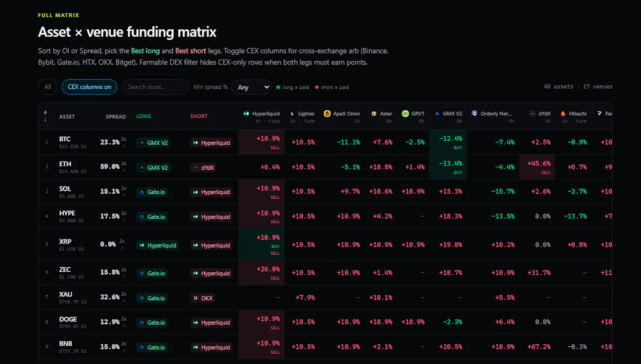Click the +26.0% SELL cell in ZEC row
Screen dimensions: 641x364
tap(262, 273)
